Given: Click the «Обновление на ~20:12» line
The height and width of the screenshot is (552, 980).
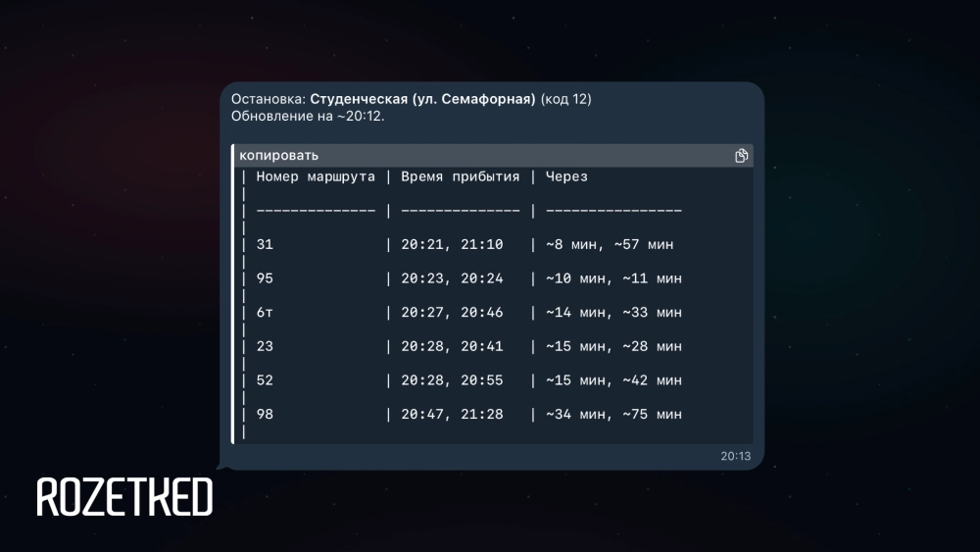Looking at the screenshot, I should 308,116.
